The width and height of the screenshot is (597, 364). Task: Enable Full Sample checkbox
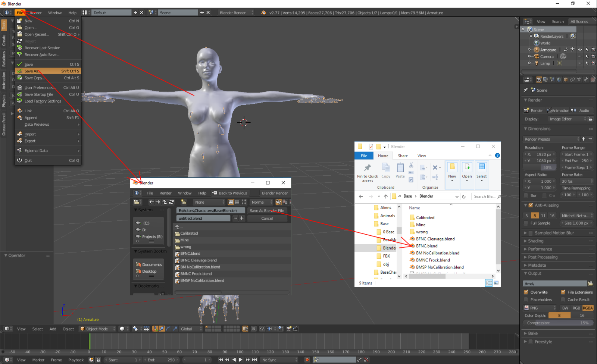(x=526, y=223)
